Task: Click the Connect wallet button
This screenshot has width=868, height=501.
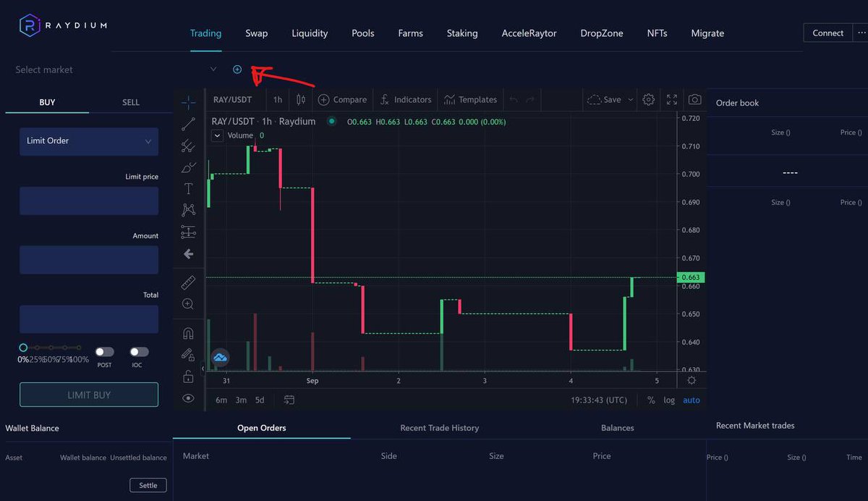Action: (827, 33)
